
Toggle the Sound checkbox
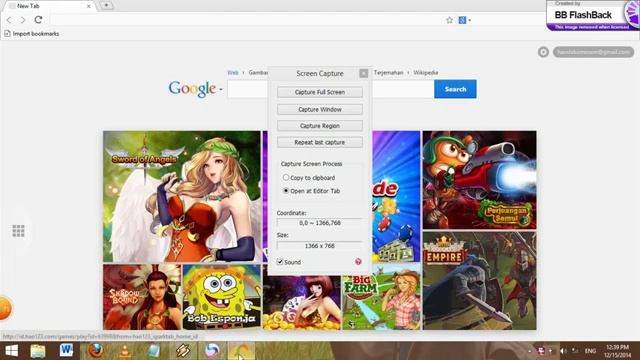[x=280, y=262]
